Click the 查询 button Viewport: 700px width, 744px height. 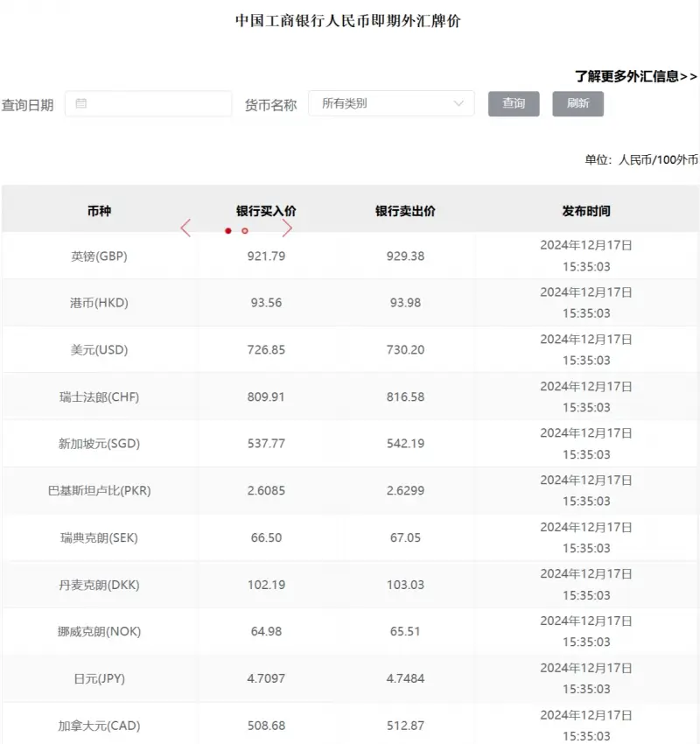pyautogui.click(x=514, y=103)
